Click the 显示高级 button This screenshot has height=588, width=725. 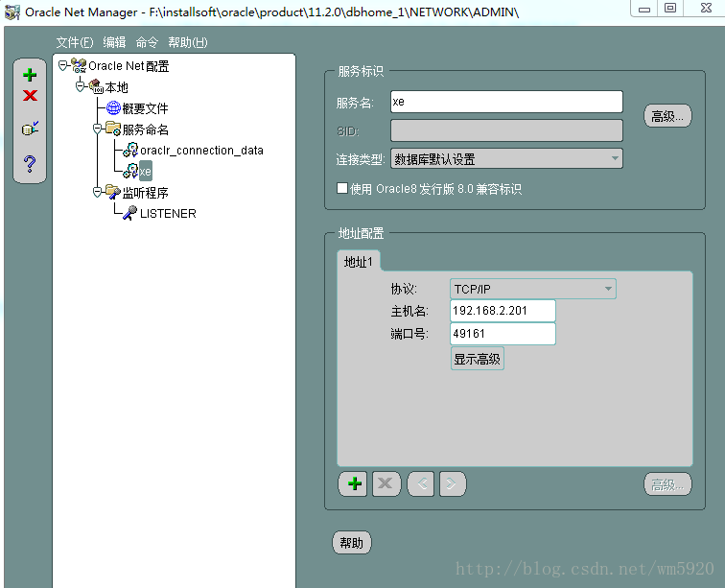point(478,359)
